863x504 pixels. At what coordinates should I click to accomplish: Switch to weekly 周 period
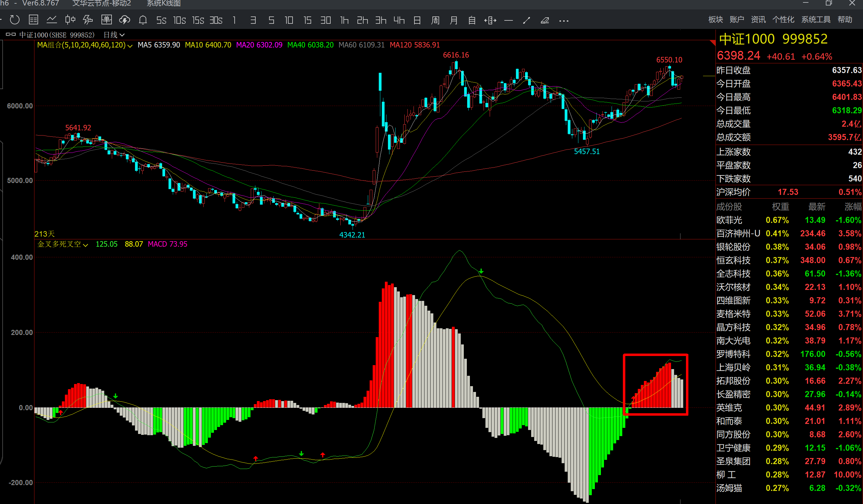tap(435, 20)
